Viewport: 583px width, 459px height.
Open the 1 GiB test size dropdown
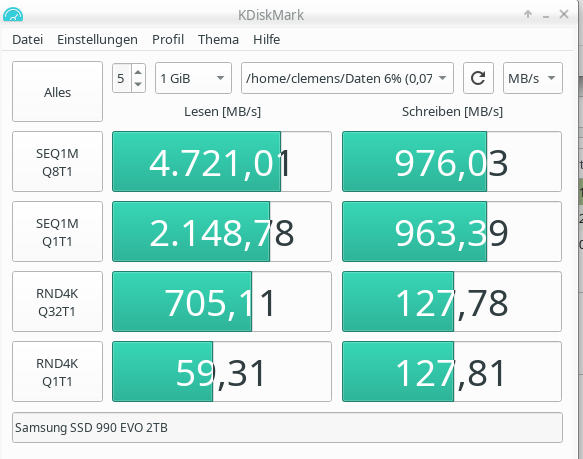point(193,78)
